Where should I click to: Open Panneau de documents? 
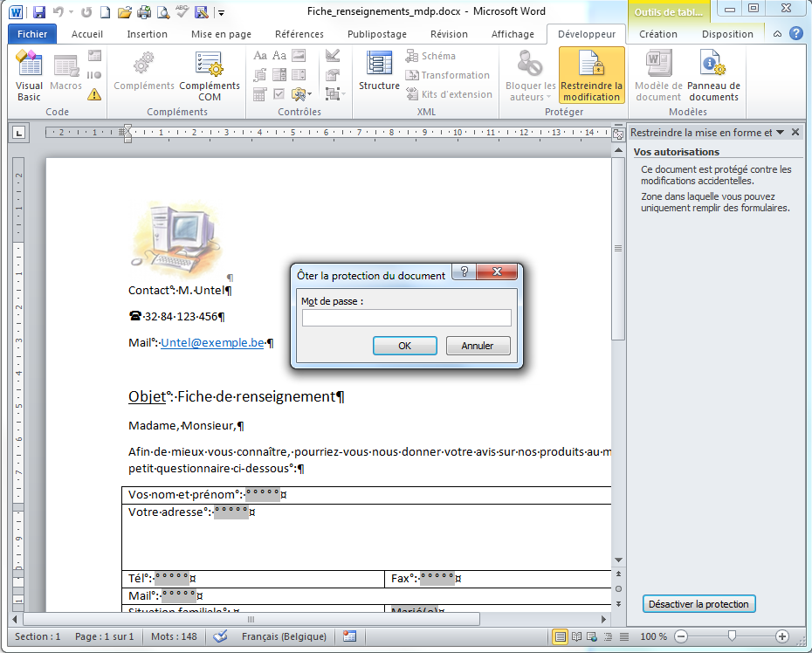click(x=713, y=76)
